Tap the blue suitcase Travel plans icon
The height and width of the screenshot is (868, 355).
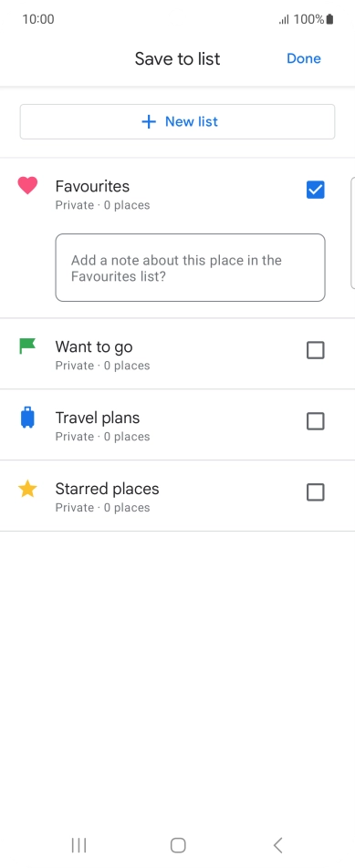coord(27,418)
